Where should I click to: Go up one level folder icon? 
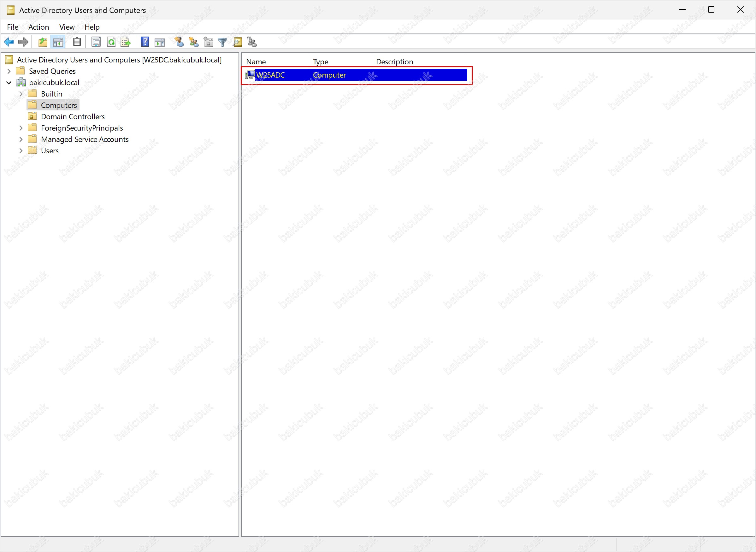coord(43,42)
